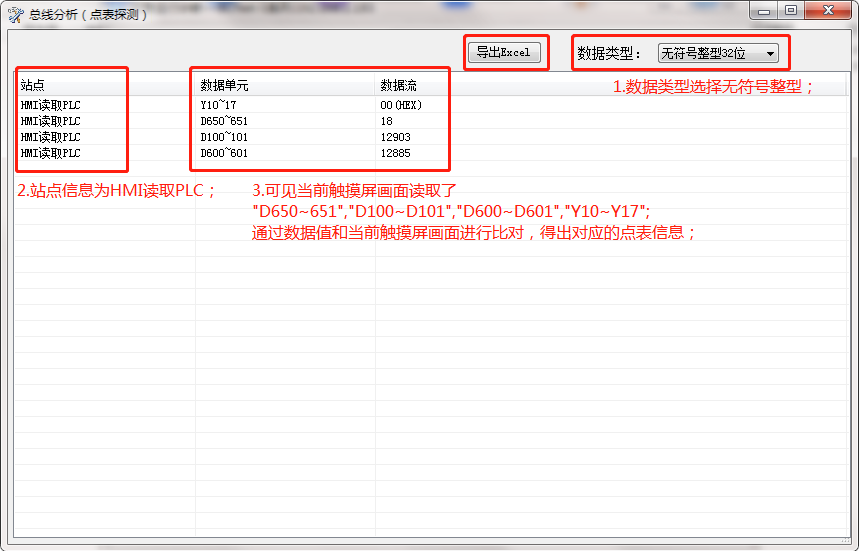Click the data stream value 12903
Viewport: 859px width, 551px height.
[x=395, y=137]
